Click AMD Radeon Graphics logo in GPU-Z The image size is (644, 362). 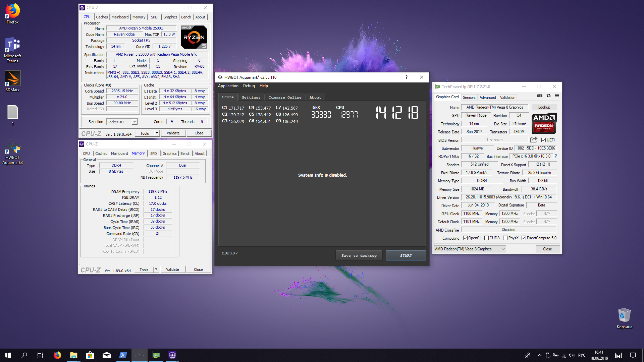[544, 123]
